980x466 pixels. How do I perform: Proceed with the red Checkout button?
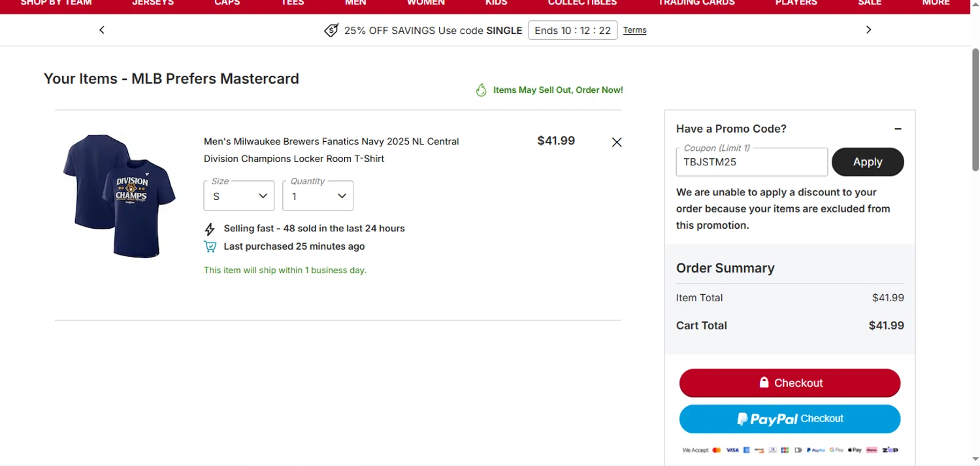[x=790, y=383]
